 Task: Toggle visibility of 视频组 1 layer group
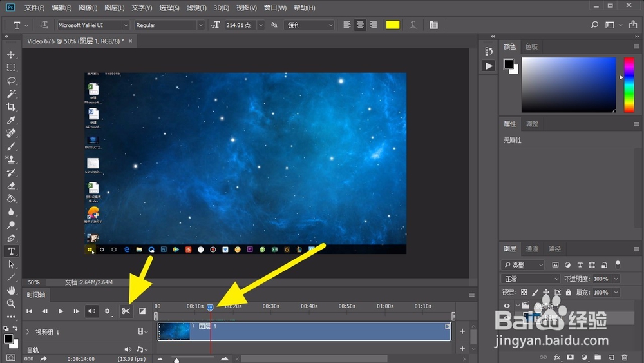click(x=507, y=306)
